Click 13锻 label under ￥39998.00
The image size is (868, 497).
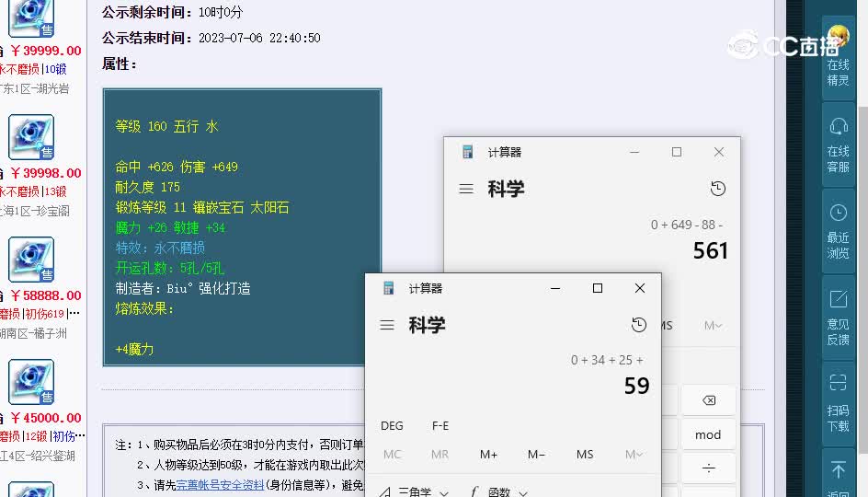tap(55, 191)
